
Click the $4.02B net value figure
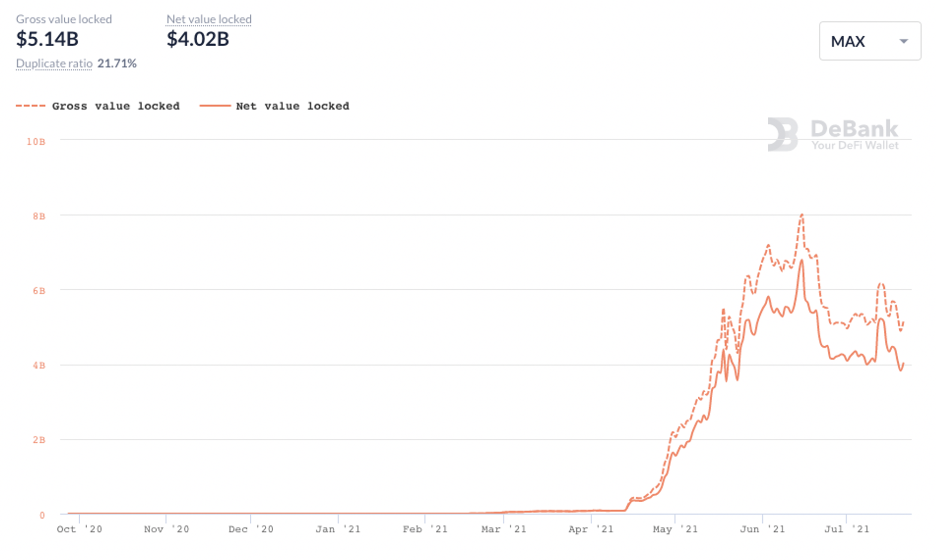198,39
